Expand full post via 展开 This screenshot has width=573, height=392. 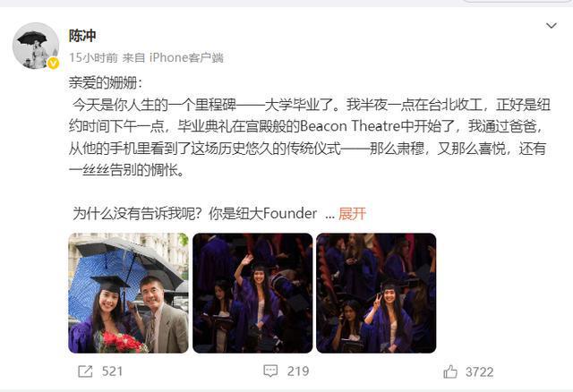click(352, 214)
